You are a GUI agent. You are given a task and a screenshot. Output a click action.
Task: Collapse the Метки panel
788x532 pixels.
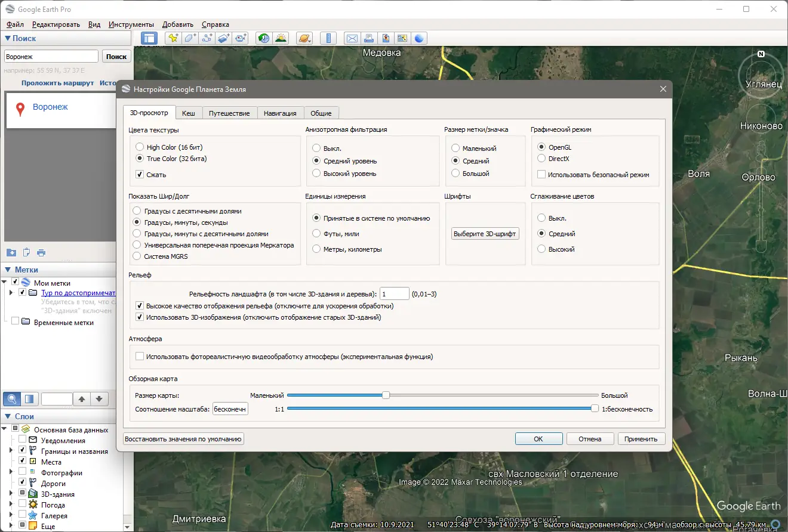pyautogui.click(x=8, y=270)
